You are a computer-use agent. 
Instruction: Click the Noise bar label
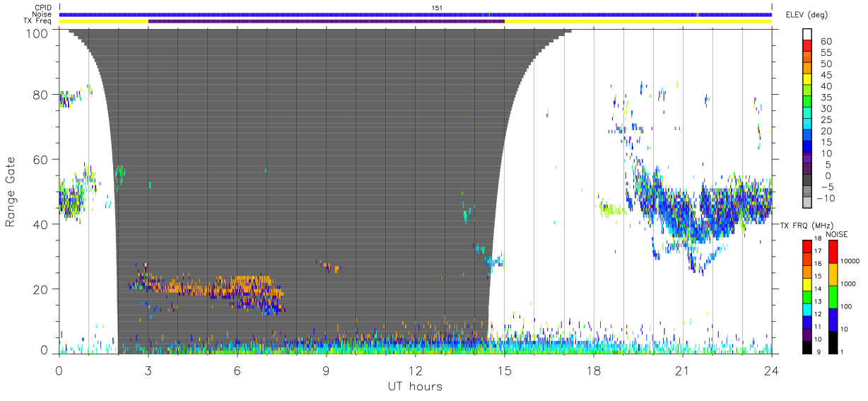42,14
